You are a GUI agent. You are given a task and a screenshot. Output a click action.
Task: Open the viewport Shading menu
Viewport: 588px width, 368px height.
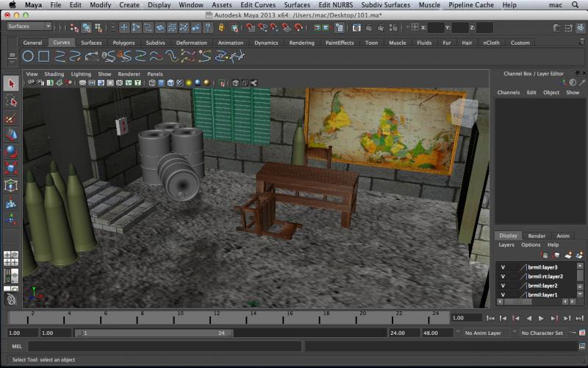(x=54, y=74)
